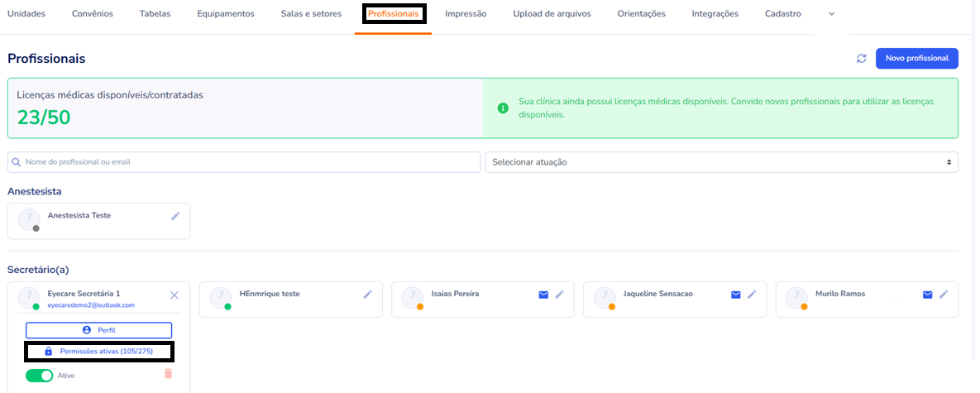Open the Perfil button for Eyecare Secretária
The width and height of the screenshot is (980, 393).
99,330
